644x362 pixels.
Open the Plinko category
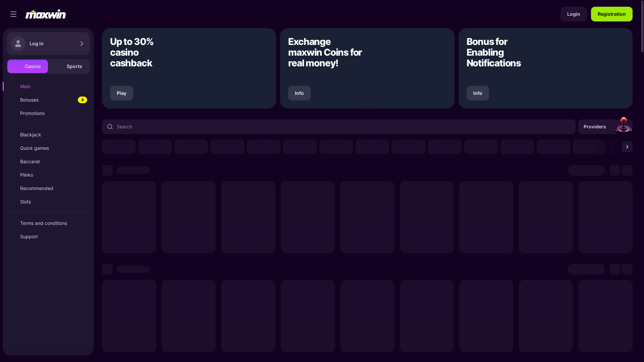click(48, 175)
